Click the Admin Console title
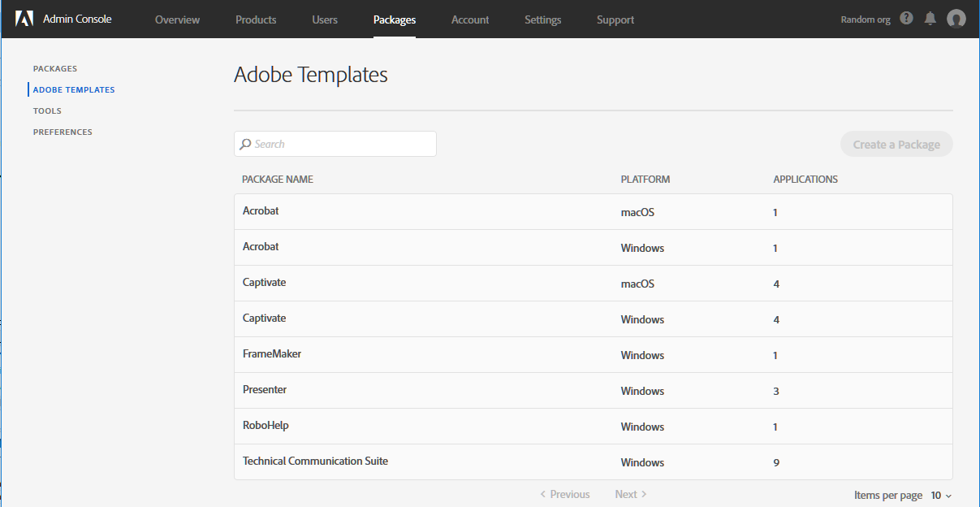 [x=77, y=19]
